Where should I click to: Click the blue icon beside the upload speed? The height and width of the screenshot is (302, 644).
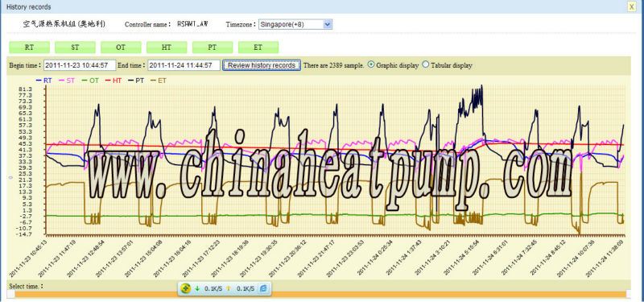(x=263, y=288)
